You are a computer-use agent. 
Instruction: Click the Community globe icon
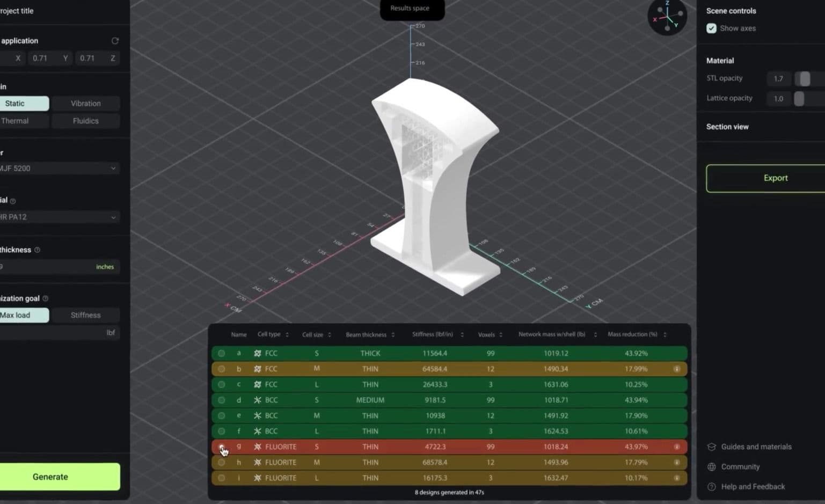coord(712,467)
